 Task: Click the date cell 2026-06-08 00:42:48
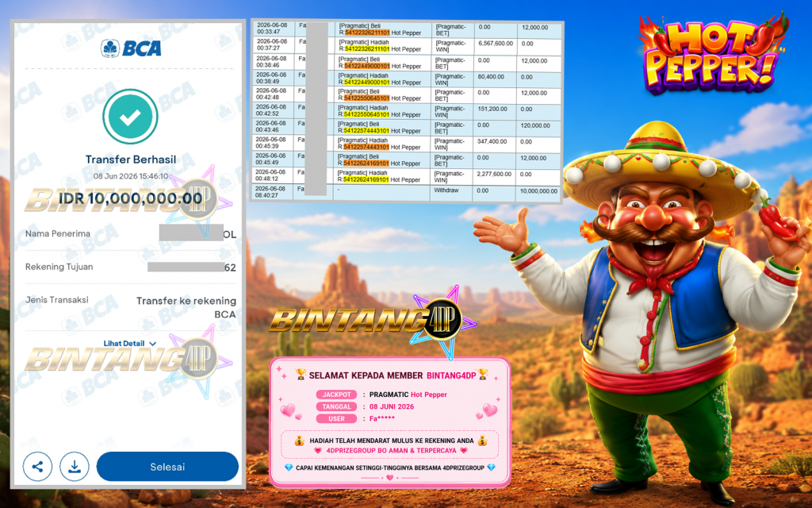(x=274, y=94)
